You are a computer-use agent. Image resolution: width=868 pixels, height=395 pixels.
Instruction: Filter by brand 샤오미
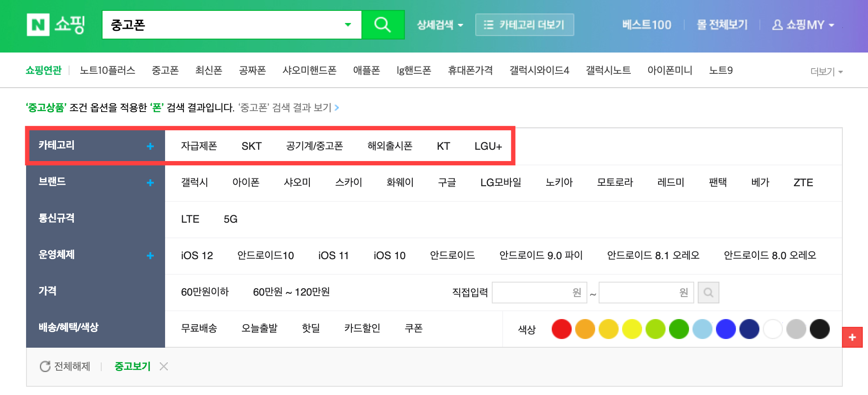pos(297,182)
